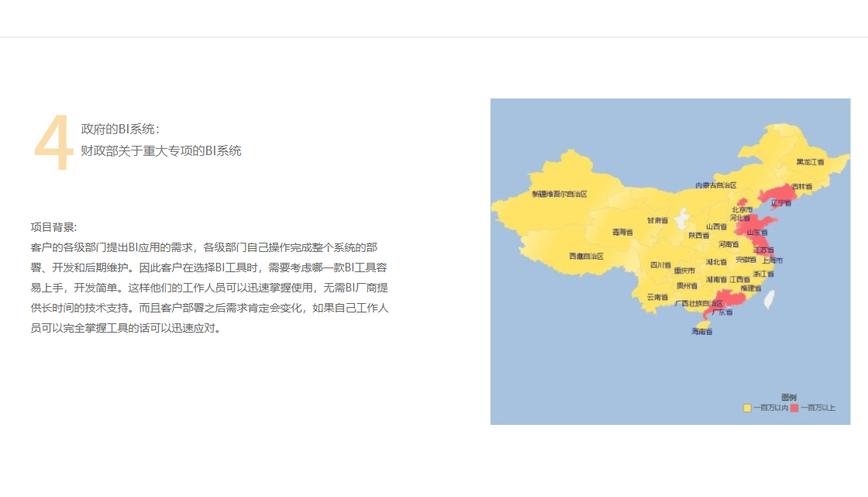Click the 云南省 province label
This screenshot has width=868, height=497.
(x=656, y=297)
